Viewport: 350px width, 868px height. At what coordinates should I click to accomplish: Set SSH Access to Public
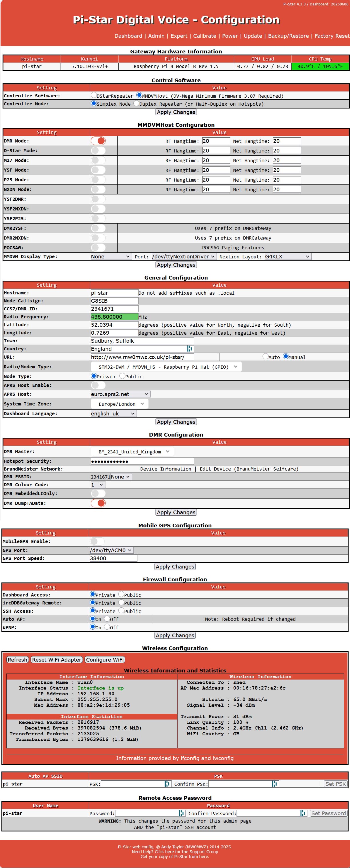[121, 610]
